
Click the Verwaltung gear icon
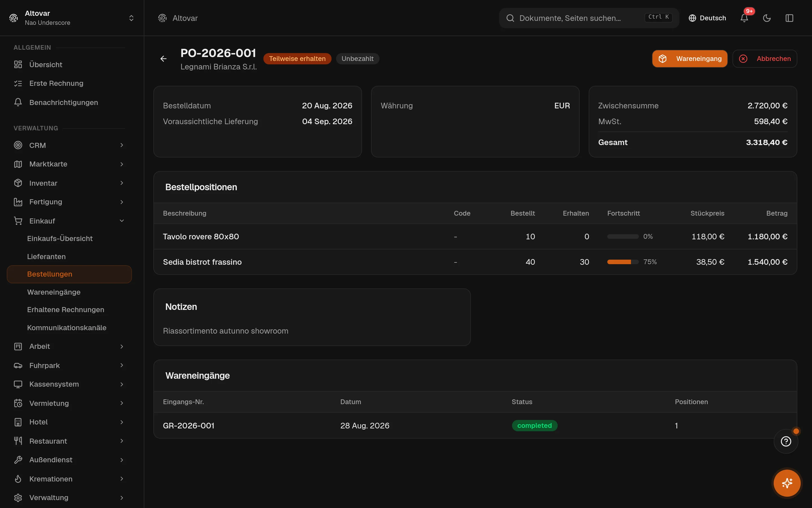click(18, 498)
